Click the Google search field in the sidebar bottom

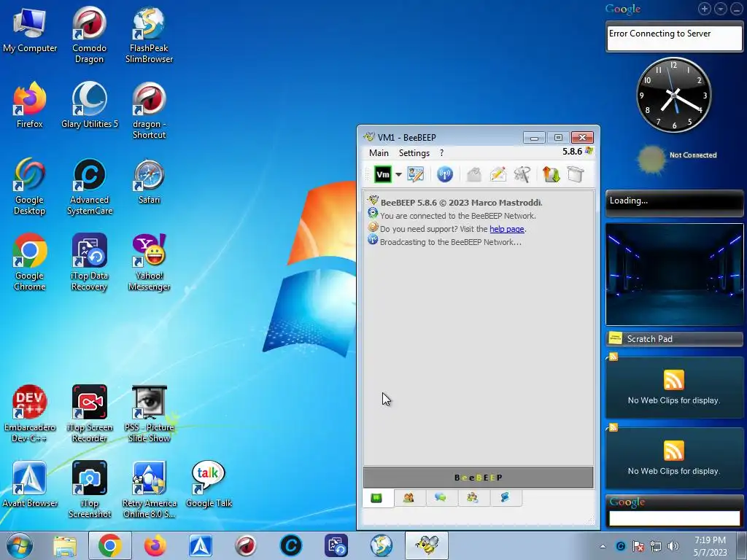click(x=674, y=518)
